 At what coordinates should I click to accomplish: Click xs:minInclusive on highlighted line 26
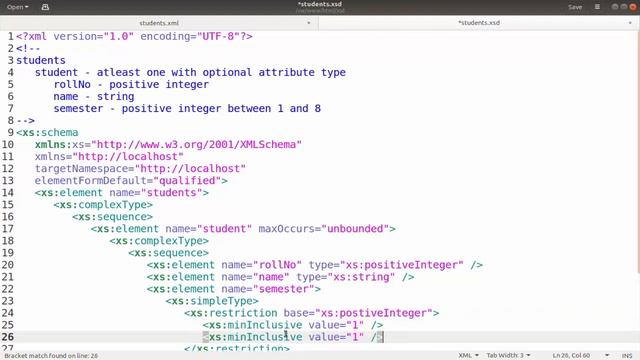pyautogui.click(x=256, y=337)
